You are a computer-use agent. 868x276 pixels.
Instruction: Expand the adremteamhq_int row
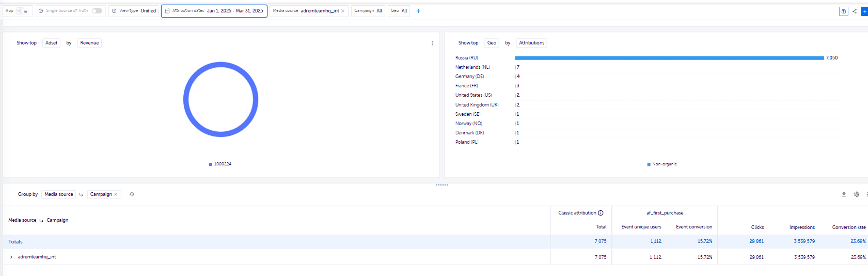coord(11,257)
